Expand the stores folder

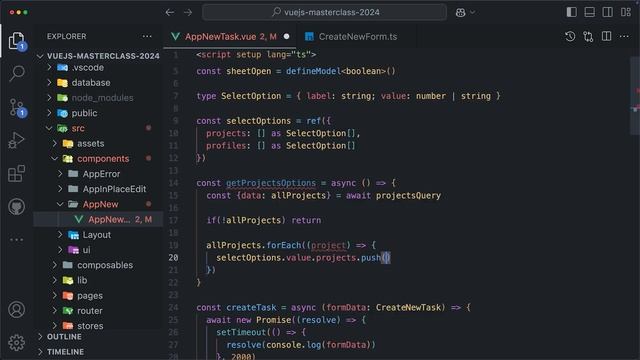(x=98, y=326)
